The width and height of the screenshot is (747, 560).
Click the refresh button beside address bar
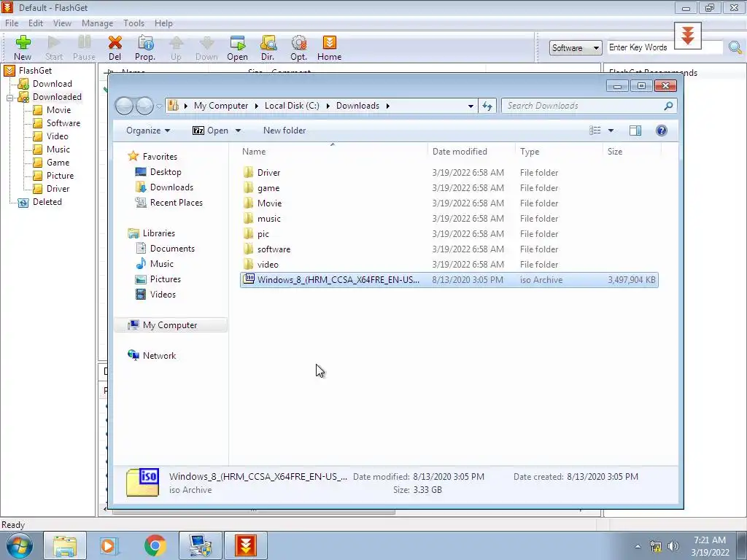tap(487, 106)
